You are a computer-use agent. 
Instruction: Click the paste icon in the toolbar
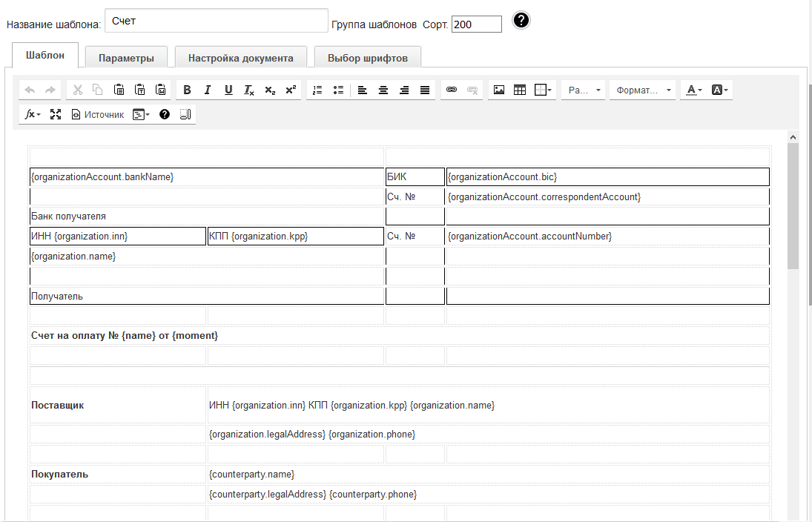click(119, 90)
